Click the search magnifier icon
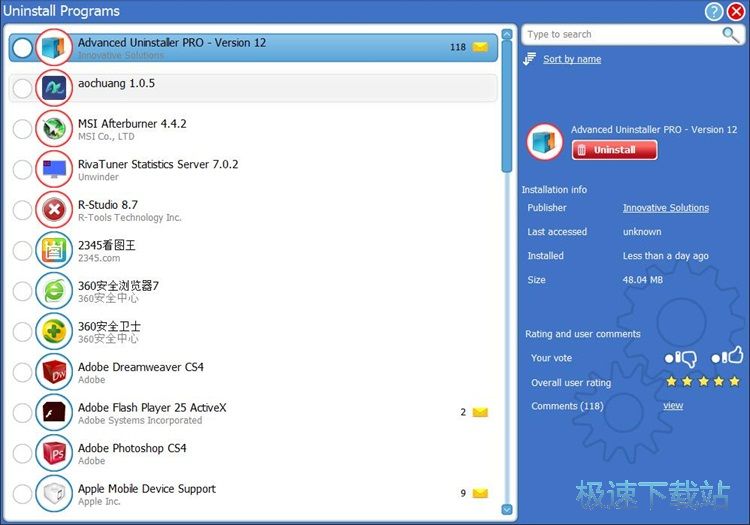This screenshot has width=750, height=525. (730, 34)
